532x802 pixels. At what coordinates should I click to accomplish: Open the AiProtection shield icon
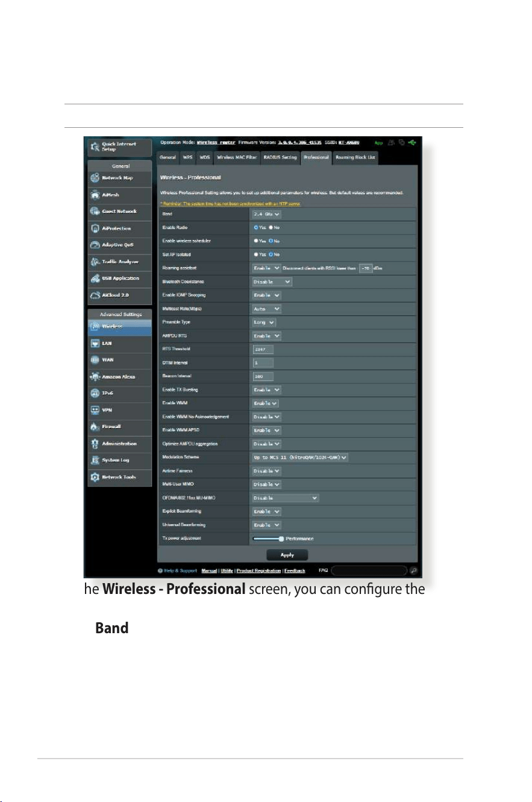pyautogui.click(x=95, y=229)
